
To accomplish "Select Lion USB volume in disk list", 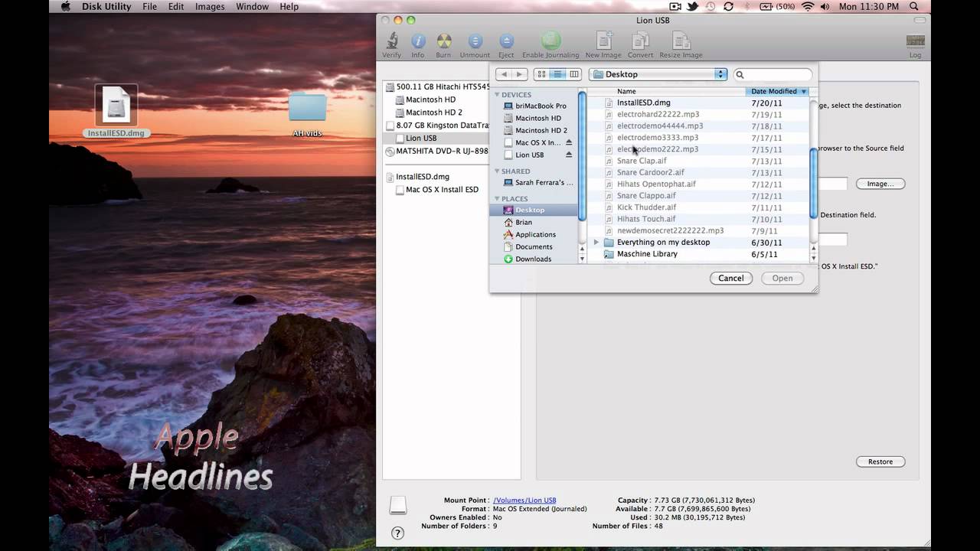I will (x=436, y=138).
